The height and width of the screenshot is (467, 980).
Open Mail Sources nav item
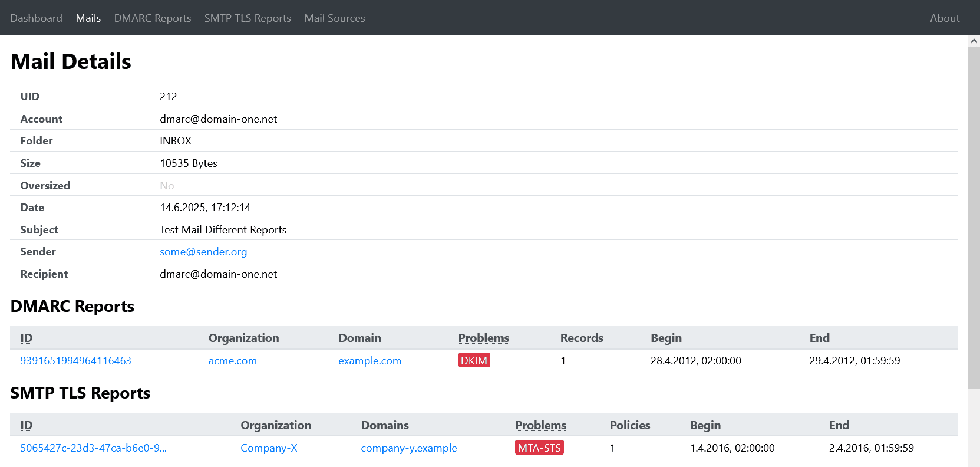pyautogui.click(x=335, y=18)
